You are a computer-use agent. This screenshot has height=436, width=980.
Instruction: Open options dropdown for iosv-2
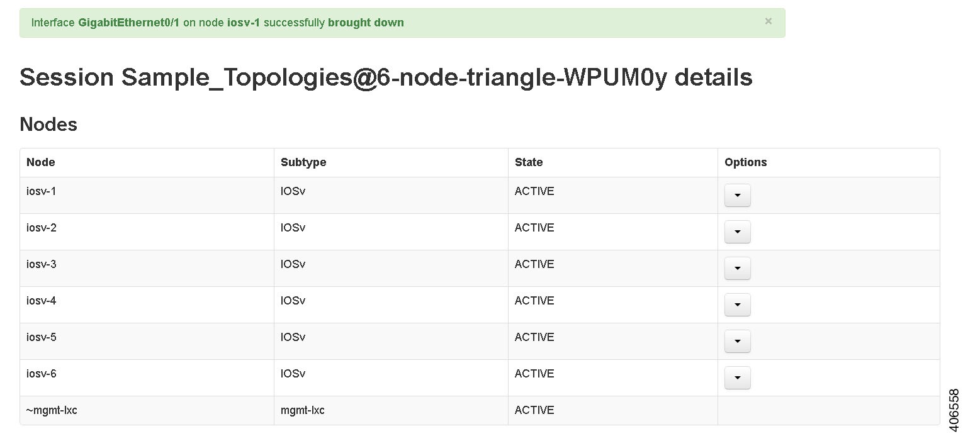737,232
